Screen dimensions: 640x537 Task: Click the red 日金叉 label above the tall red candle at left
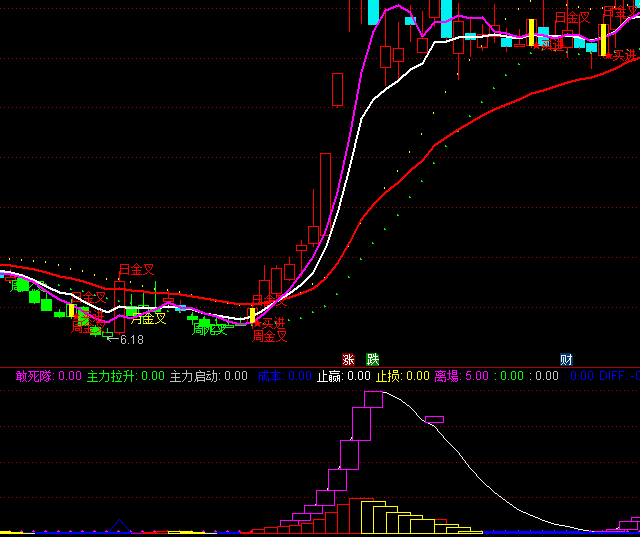point(136,270)
